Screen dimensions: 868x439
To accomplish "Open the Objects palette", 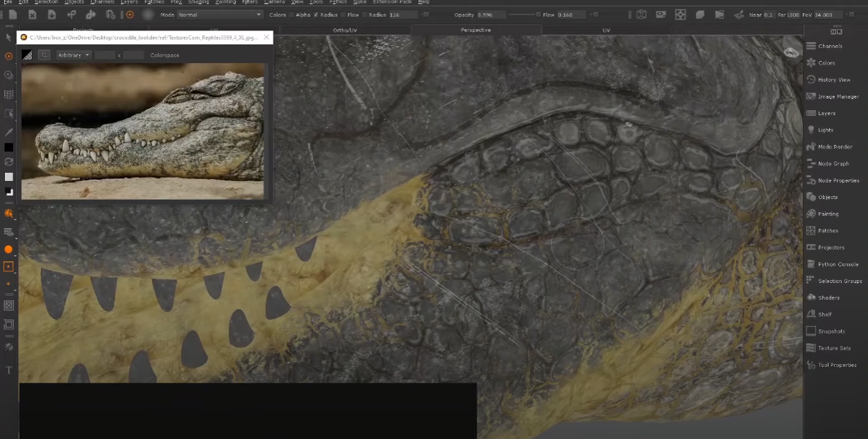I will (x=822, y=197).
